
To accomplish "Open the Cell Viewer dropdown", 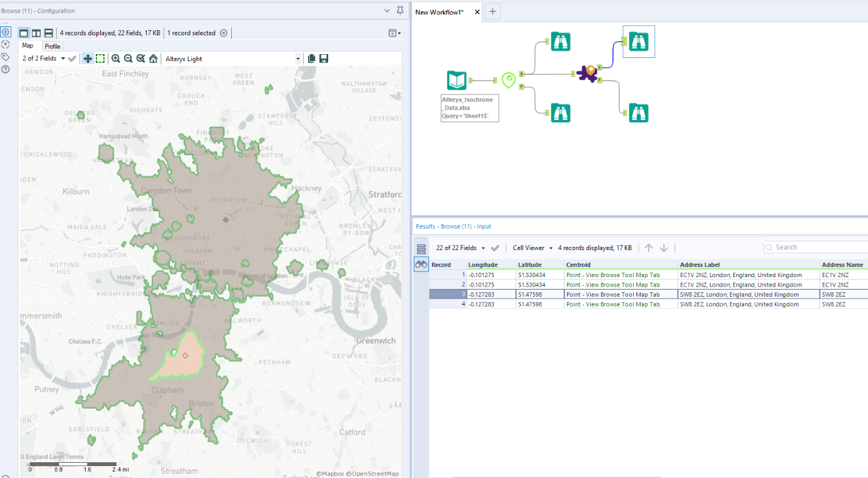I will click(551, 248).
